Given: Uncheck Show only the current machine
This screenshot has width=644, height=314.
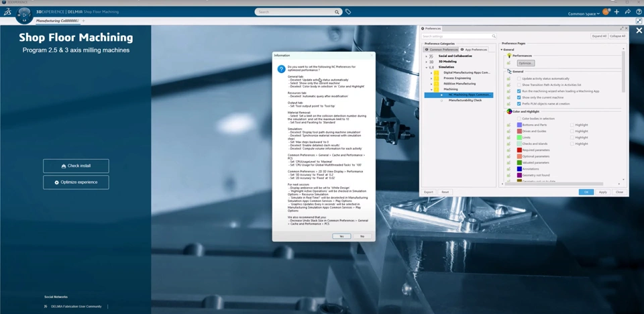Looking at the screenshot, I should click(x=519, y=97).
